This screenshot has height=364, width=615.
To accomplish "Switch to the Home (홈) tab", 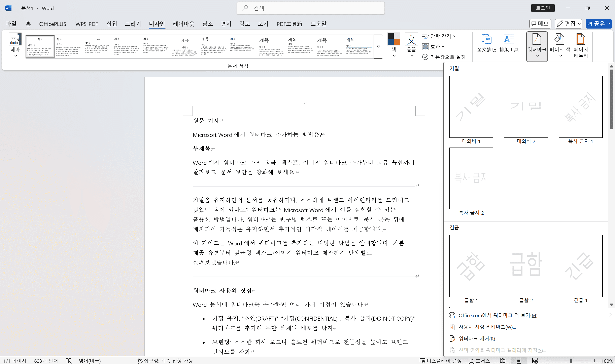I will click(x=28, y=24).
